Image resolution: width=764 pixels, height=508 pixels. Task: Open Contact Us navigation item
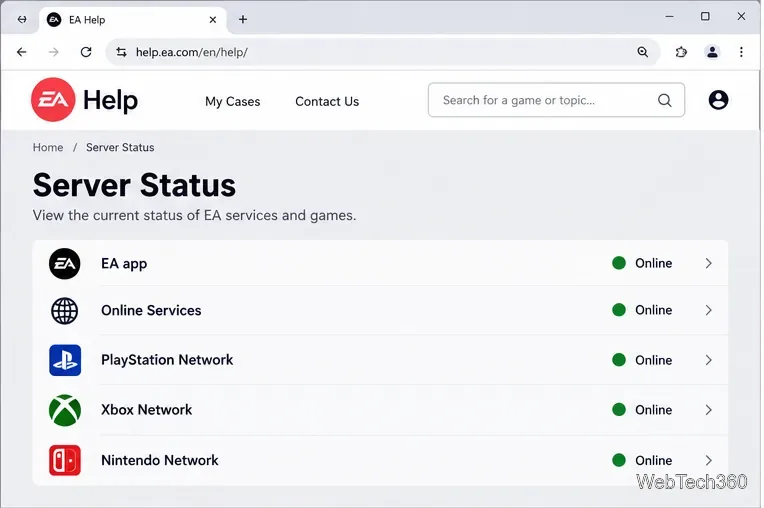(x=327, y=101)
